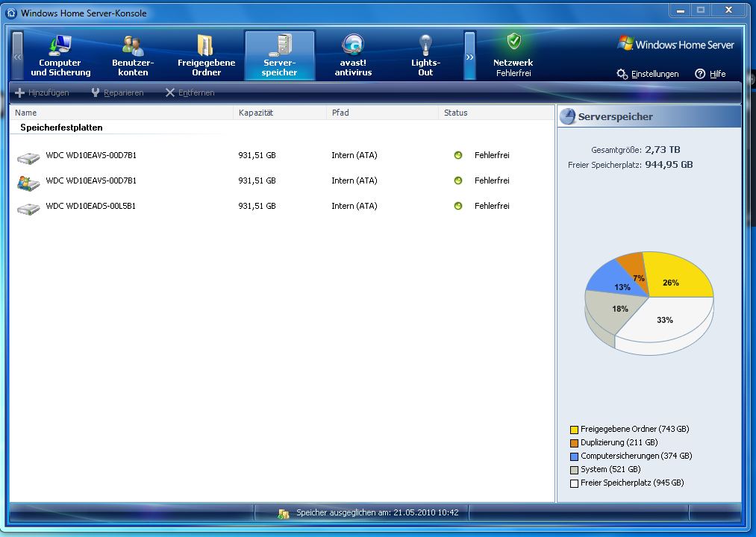The height and width of the screenshot is (537, 756).
Task: Open the avast! antivirus tab
Action: pos(354,55)
